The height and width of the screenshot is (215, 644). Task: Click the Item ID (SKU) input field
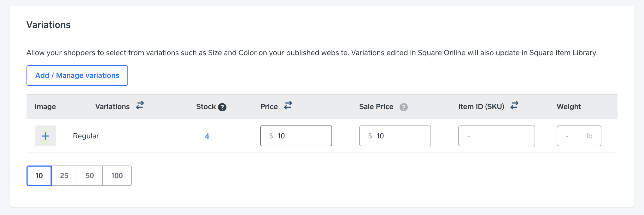tap(496, 136)
